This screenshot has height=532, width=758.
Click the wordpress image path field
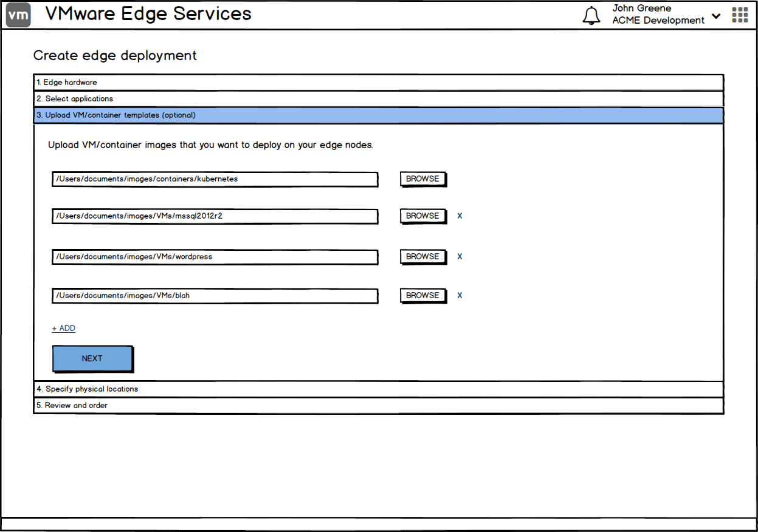[x=215, y=257]
